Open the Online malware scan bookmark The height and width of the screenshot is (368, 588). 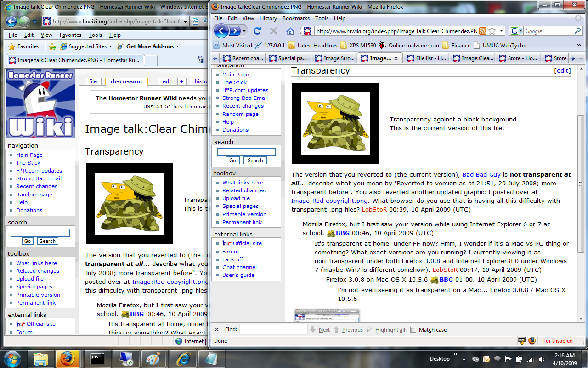[409, 45]
